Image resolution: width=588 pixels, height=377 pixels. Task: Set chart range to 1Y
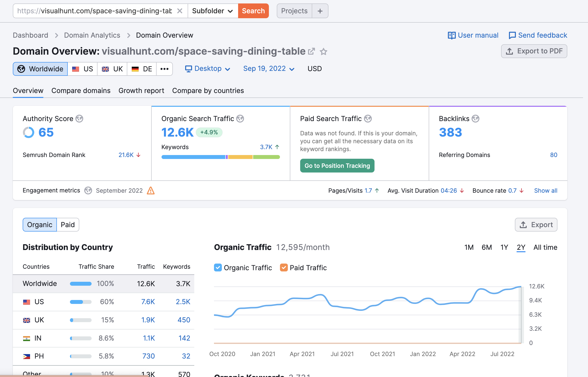click(504, 247)
